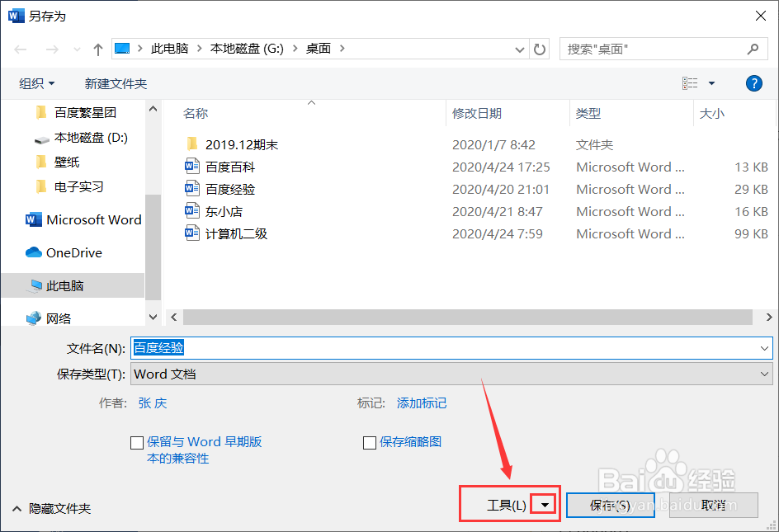Select 网络 in navigation pane
779x532 pixels.
pos(49,318)
